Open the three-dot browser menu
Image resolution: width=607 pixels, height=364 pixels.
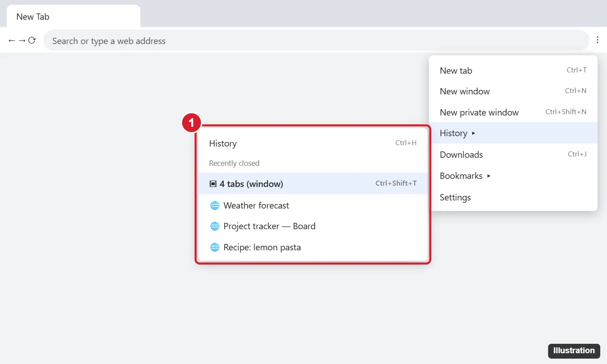point(598,40)
